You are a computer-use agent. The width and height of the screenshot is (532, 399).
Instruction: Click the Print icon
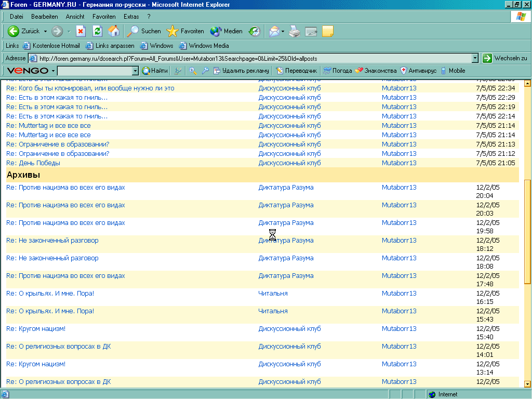[295, 31]
